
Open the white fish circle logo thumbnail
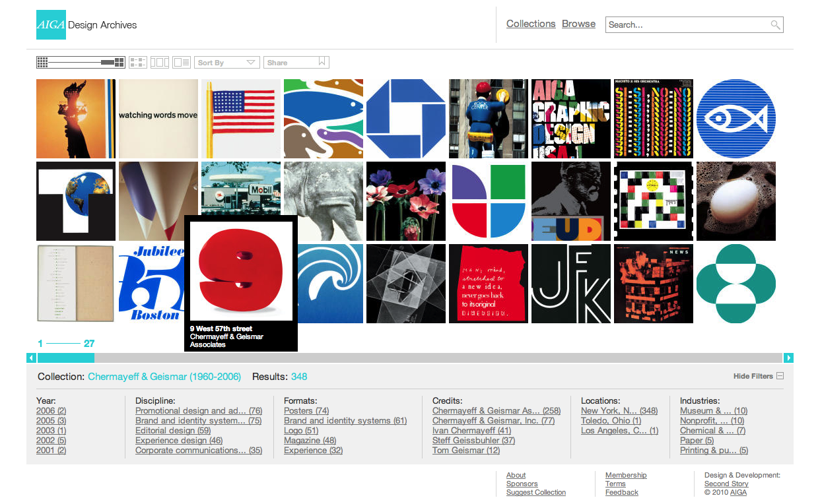coord(736,119)
